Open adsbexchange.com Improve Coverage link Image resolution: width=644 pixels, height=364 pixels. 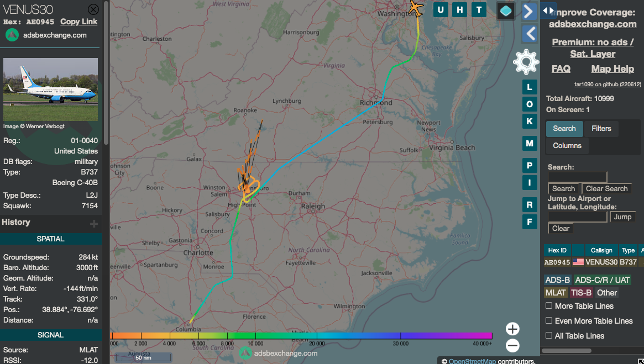click(593, 24)
